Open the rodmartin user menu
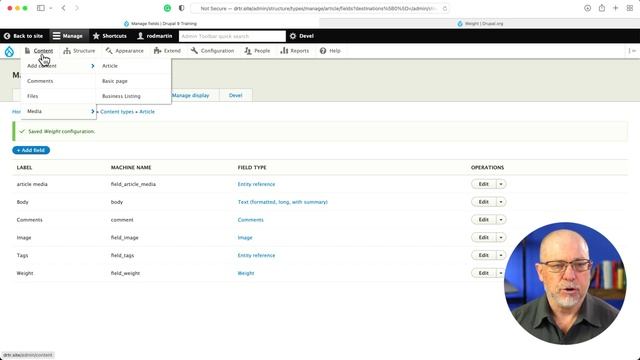 (154, 36)
